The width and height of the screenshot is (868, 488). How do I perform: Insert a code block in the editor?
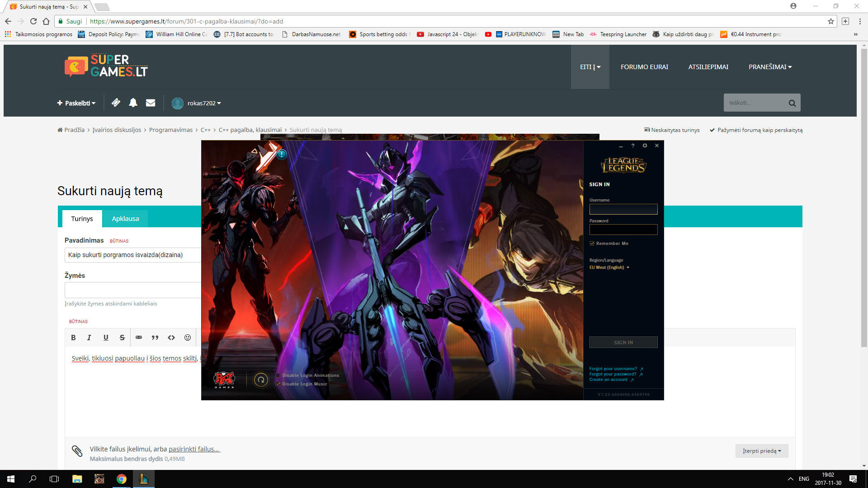(x=171, y=338)
